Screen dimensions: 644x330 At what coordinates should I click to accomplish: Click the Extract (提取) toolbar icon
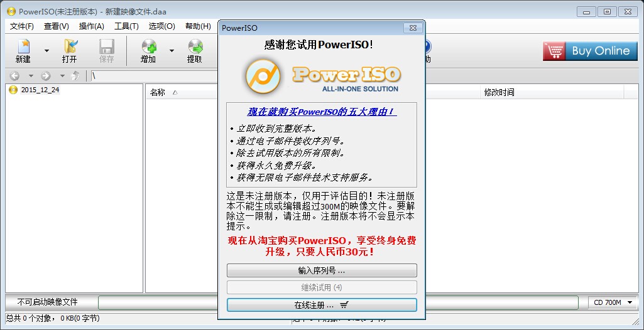[x=195, y=51]
